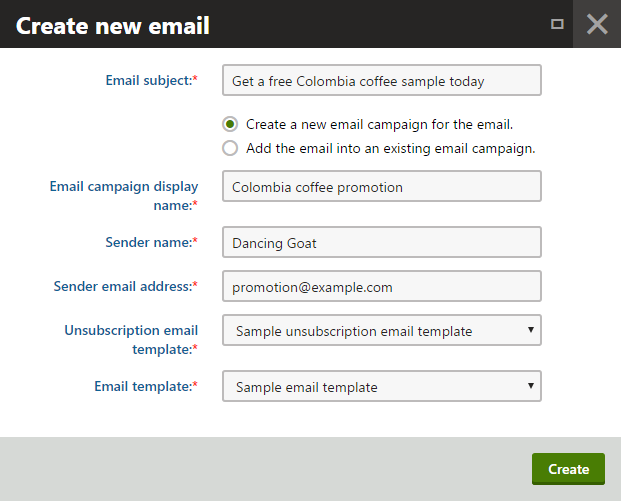
Task: Click the Email campaign display name label
Action: 124,196
